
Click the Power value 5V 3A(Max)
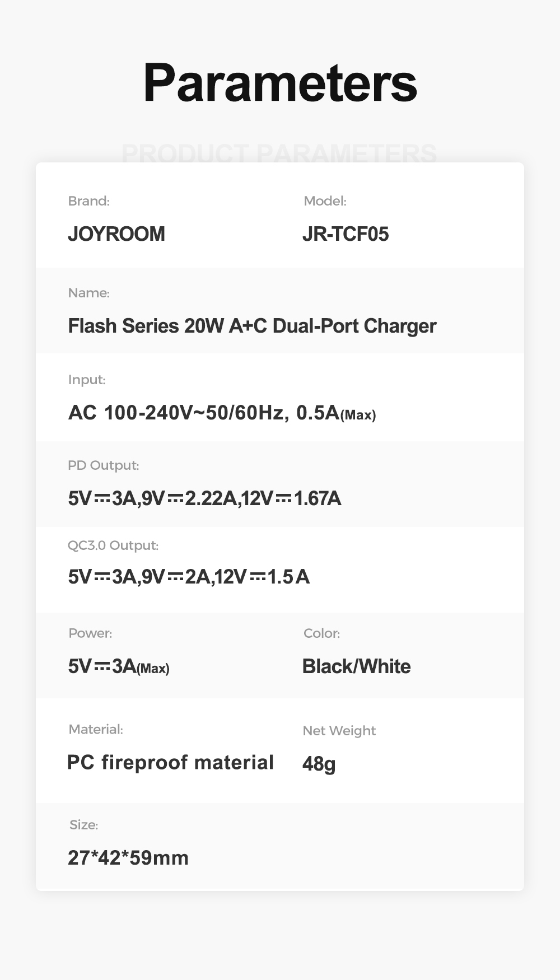tap(119, 666)
